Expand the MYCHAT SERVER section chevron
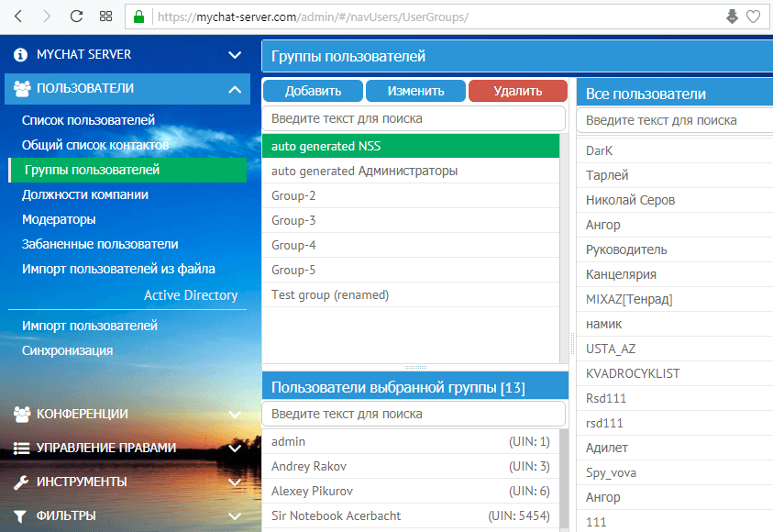 235,55
